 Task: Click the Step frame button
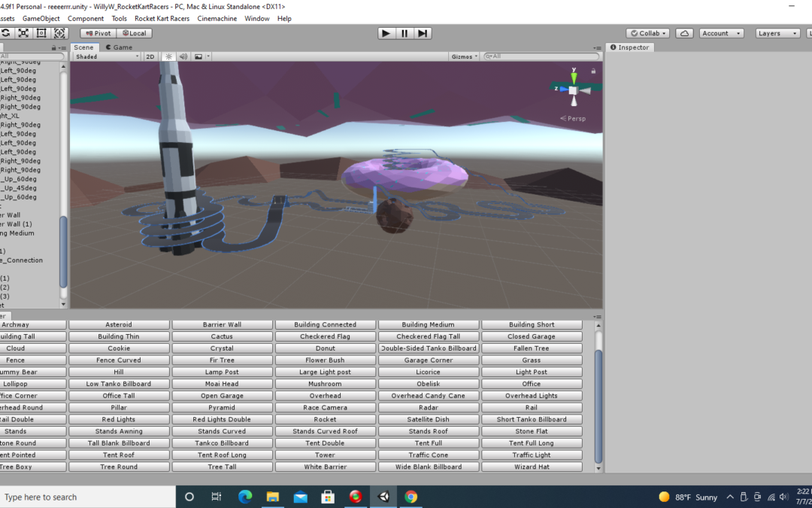(423, 33)
